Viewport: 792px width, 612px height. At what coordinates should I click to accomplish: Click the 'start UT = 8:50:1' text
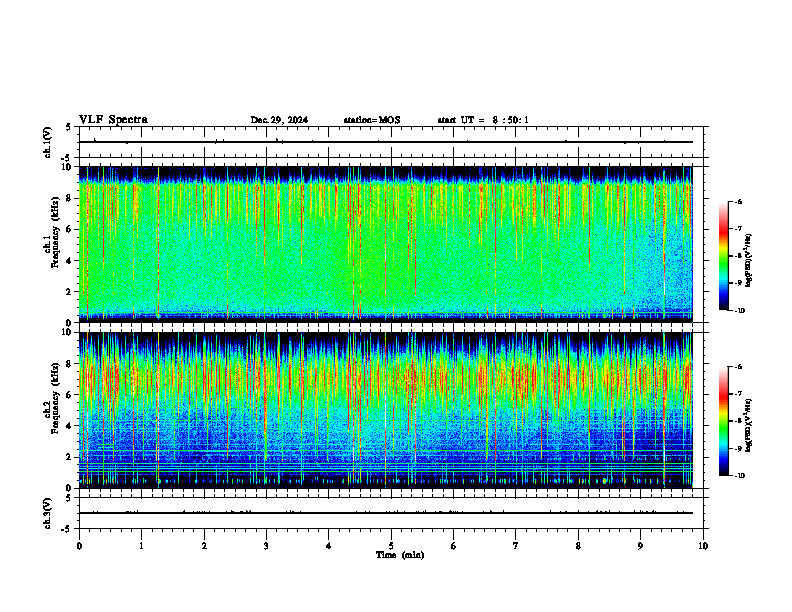click(483, 120)
